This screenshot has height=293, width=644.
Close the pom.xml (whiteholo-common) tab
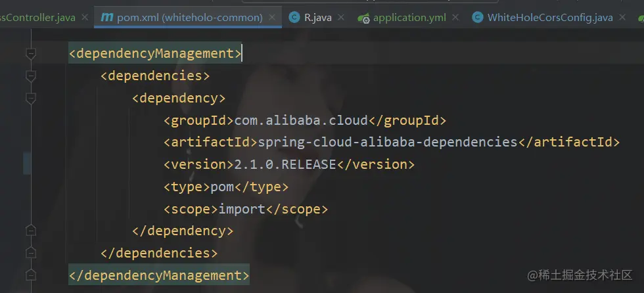(x=272, y=18)
